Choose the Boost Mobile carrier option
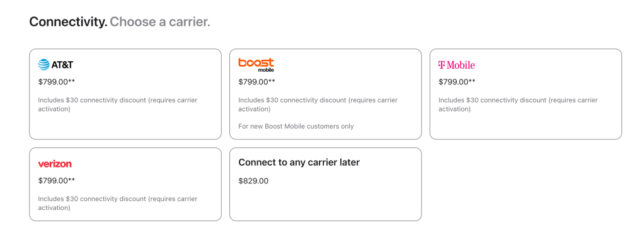 point(325,94)
